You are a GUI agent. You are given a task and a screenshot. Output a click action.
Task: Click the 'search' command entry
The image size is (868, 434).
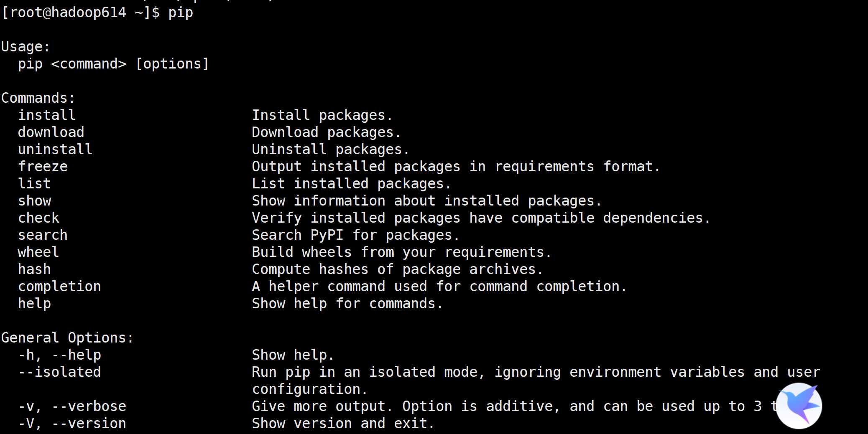click(43, 235)
